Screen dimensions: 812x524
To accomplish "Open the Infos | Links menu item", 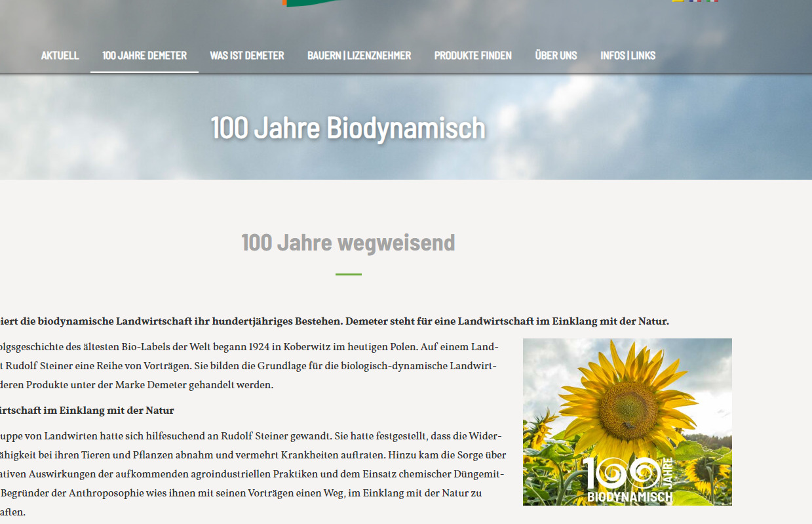I will tap(628, 56).
